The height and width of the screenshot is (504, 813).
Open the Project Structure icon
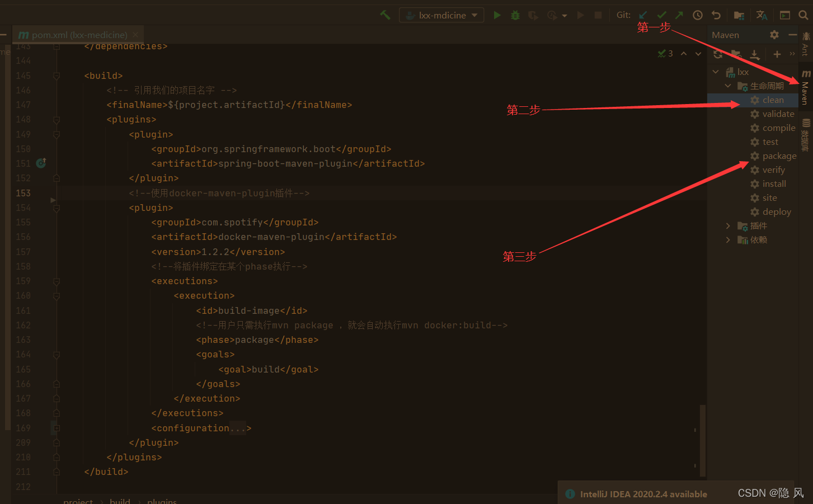coord(739,15)
